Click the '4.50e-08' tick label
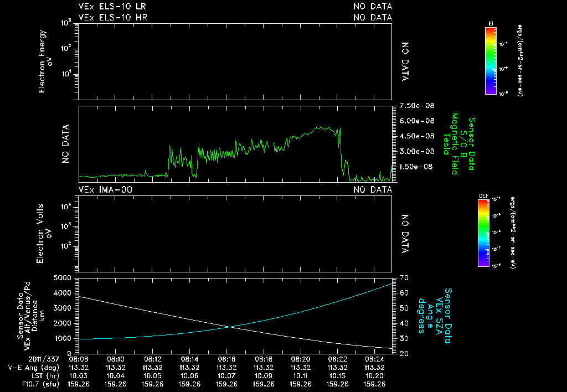The width and height of the screenshot is (567, 392). [417, 136]
